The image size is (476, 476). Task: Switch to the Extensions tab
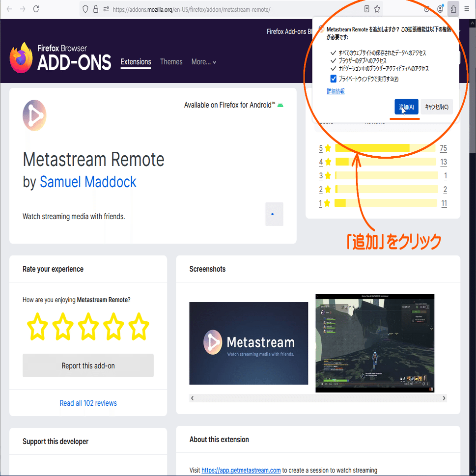(136, 62)
